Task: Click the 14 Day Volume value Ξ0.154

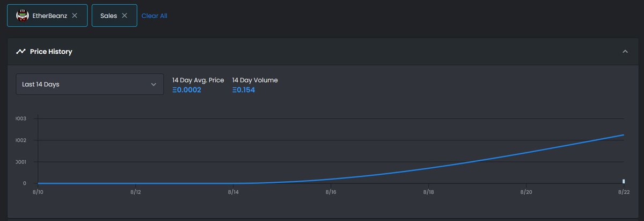Action: pyautogui.click(x=244, y=90)
